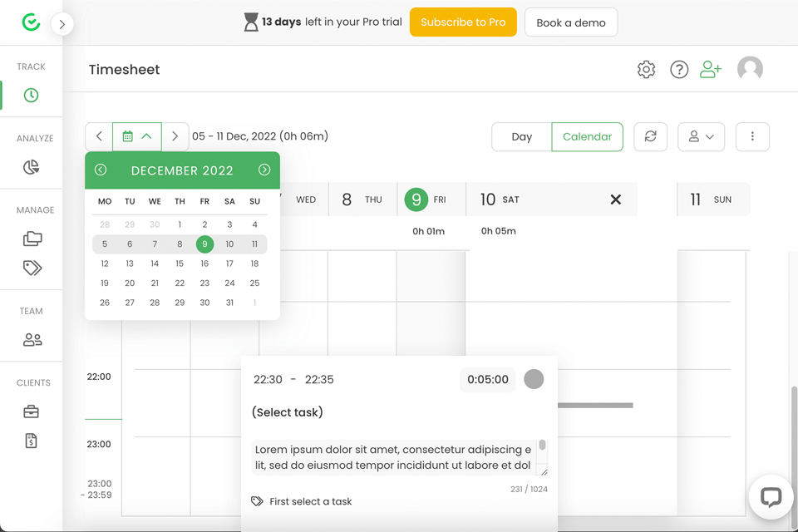This screenshot has width=798, height=532.
Task: Click the 22:35 end time field
Action: 319,380
